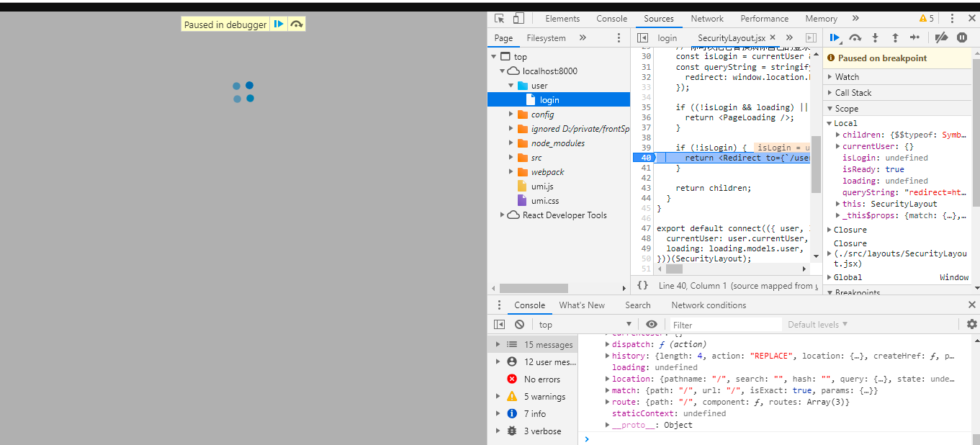Switch to What's New drawer tab
Viewport: 980px width, 445px height.
pyautogui.click(x=582, y=305)
